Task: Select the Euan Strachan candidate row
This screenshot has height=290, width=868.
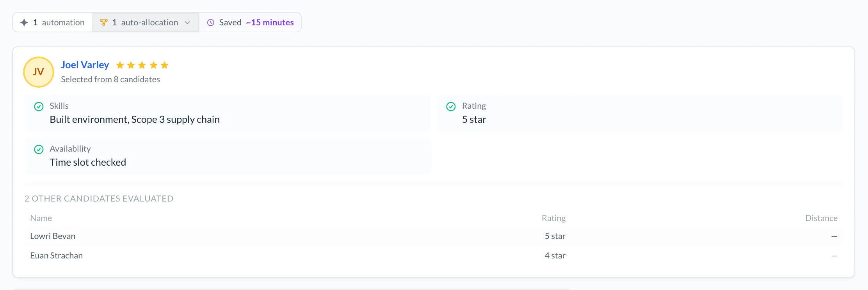Action: [434, 256]
